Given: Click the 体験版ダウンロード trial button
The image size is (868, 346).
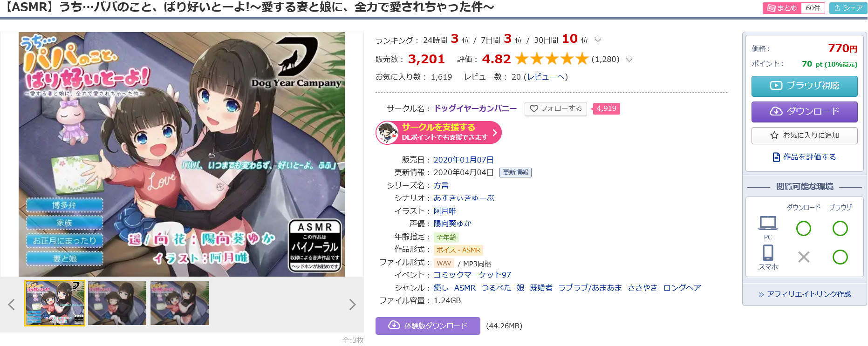Looking at the screenshot, I should [x=428, y=326].
